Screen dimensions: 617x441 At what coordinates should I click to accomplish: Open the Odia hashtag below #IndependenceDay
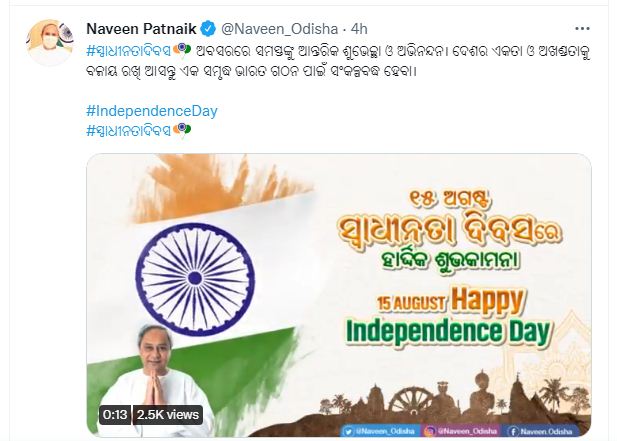click(x=129, y=129)
